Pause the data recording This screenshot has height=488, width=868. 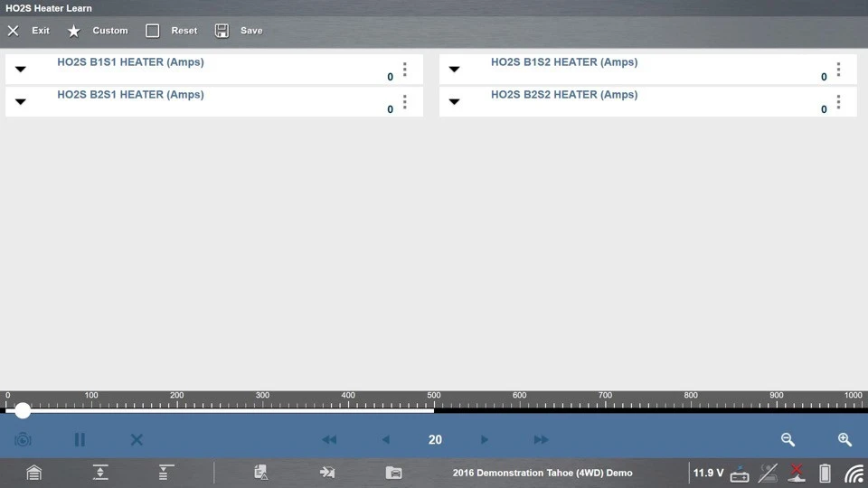[x=80, y=440]
